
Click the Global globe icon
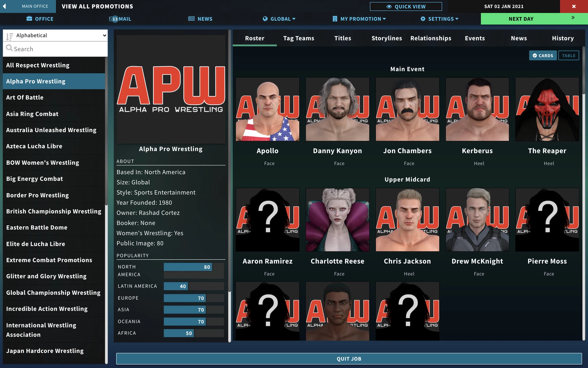coord(265,19)
